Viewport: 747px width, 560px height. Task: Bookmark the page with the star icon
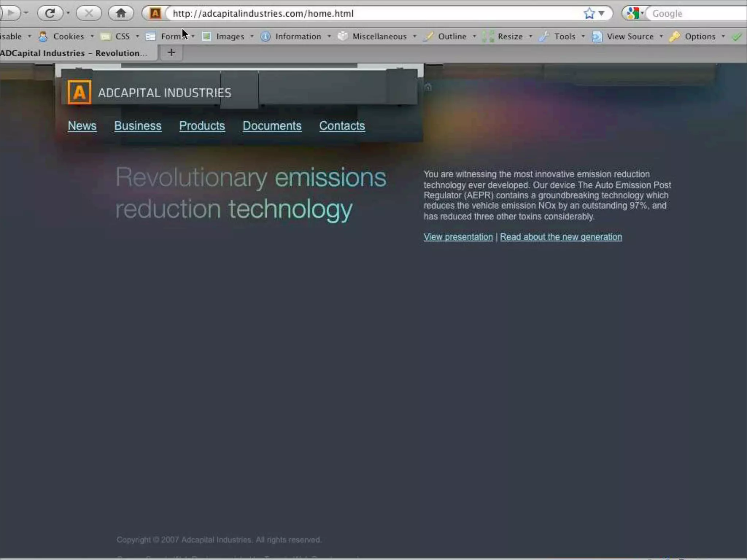(589, 13)
